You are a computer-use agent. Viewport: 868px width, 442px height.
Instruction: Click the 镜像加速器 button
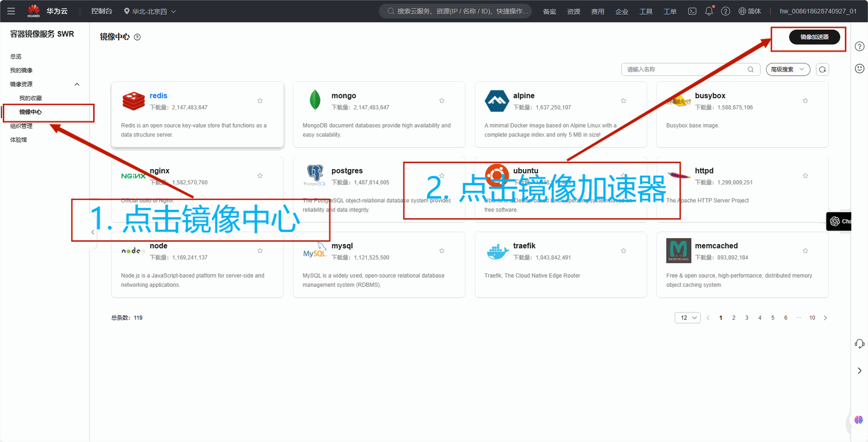(x=814, y=37)
